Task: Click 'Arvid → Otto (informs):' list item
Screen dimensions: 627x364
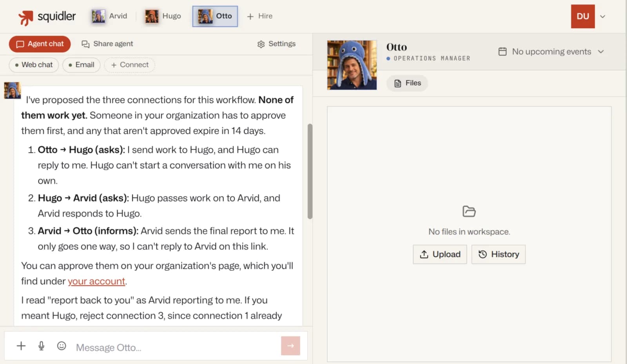Action: pyautogui.click(x=88, y=231)
